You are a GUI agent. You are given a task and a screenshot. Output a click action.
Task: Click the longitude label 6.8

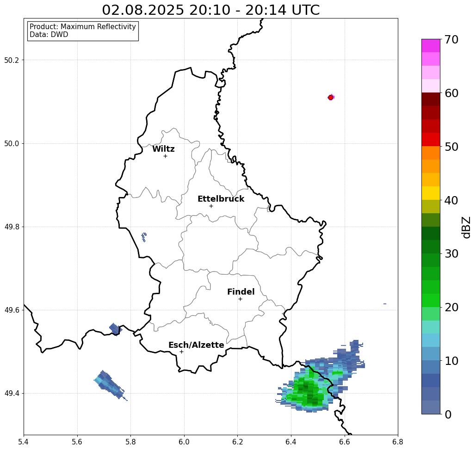(x=398, y=442)
